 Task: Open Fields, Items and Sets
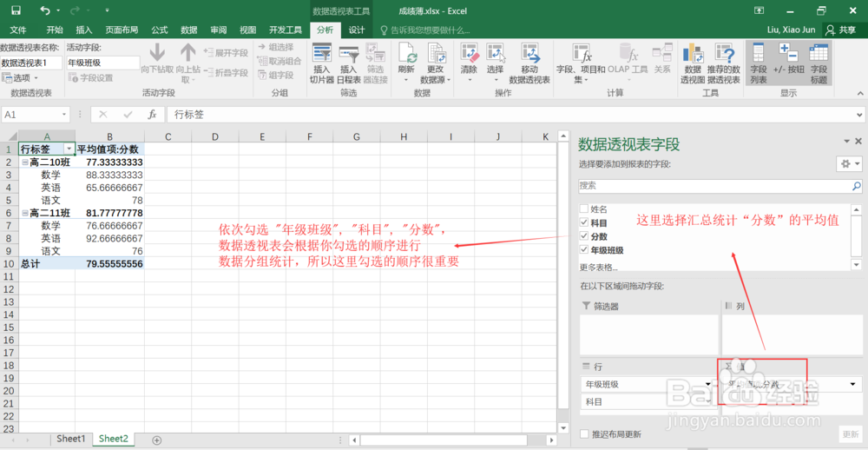[581, 63]
